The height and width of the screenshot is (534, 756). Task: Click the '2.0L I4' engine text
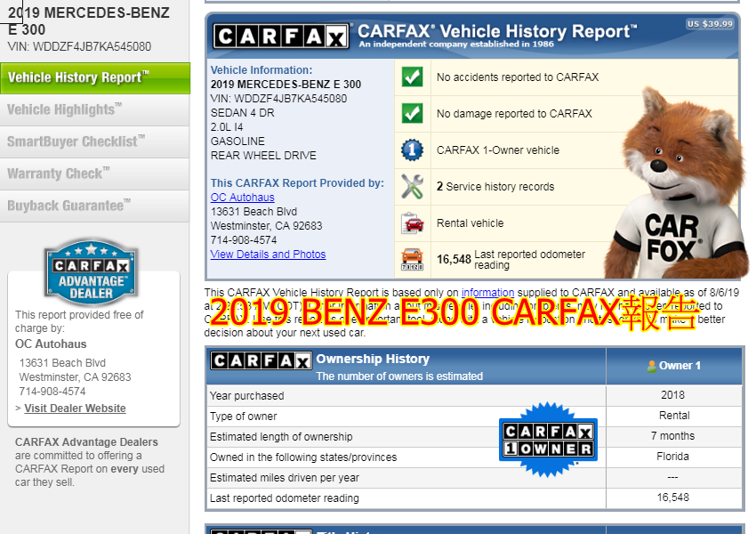coord(227,127)
